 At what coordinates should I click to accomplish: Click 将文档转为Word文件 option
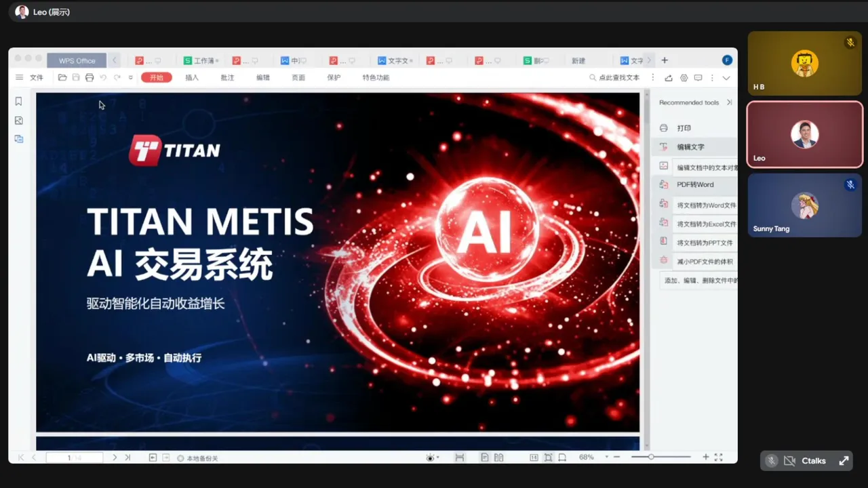pos(706,205)
